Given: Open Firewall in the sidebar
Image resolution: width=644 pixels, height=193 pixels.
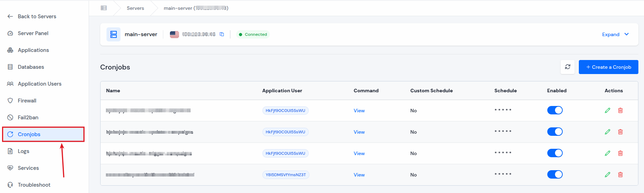Looking at the screenshot, I should [27, 101].
